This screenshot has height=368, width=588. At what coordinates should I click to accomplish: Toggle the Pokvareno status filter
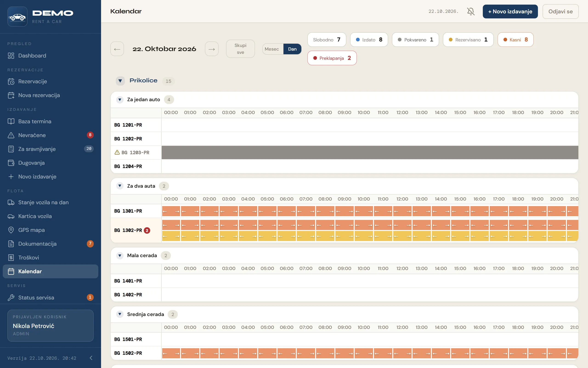click(415, 39)
